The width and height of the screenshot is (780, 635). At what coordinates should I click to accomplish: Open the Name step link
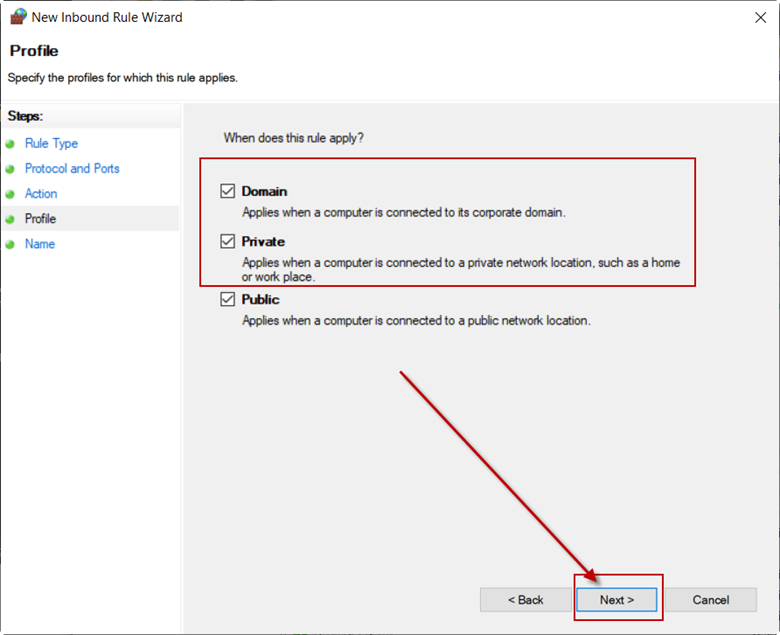pyautogui.click(x=40, y=244)
